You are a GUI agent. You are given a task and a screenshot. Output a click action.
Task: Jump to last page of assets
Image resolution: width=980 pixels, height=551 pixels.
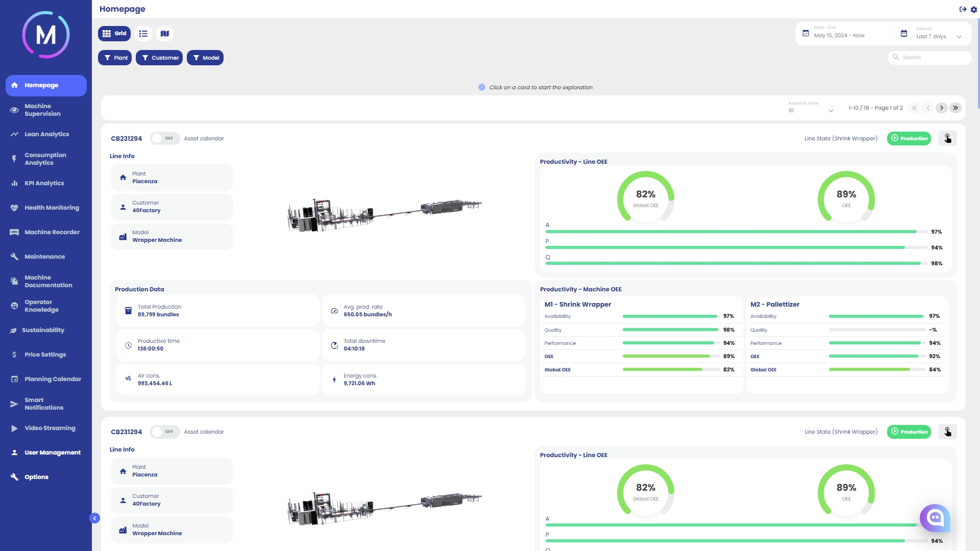pyautogui.click(x=955, y=108)
